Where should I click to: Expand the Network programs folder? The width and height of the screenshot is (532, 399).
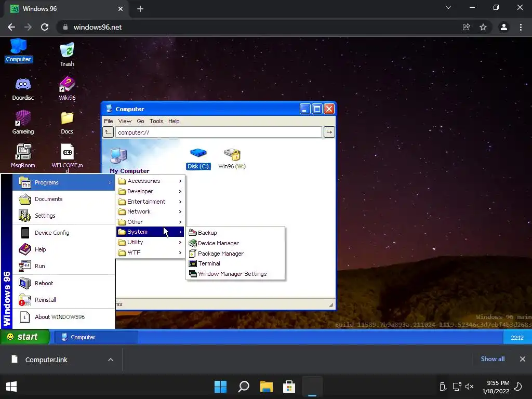(150, 212)
